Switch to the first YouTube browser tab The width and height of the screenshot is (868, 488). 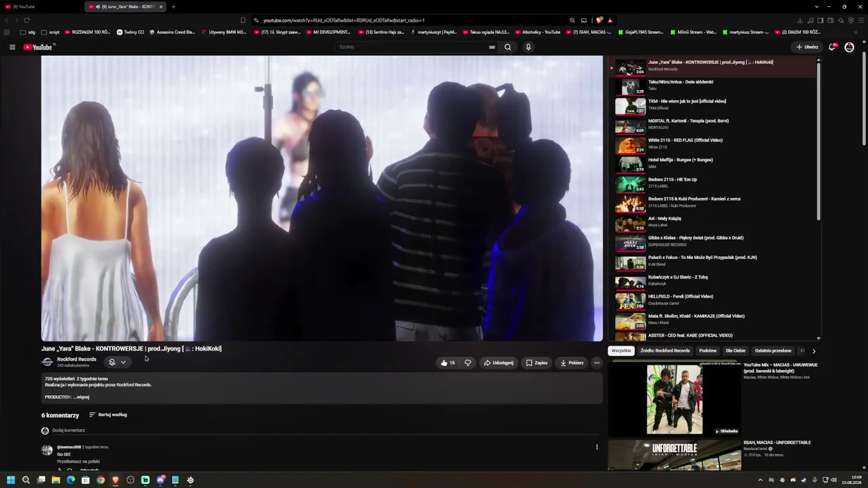coord(42,7)
